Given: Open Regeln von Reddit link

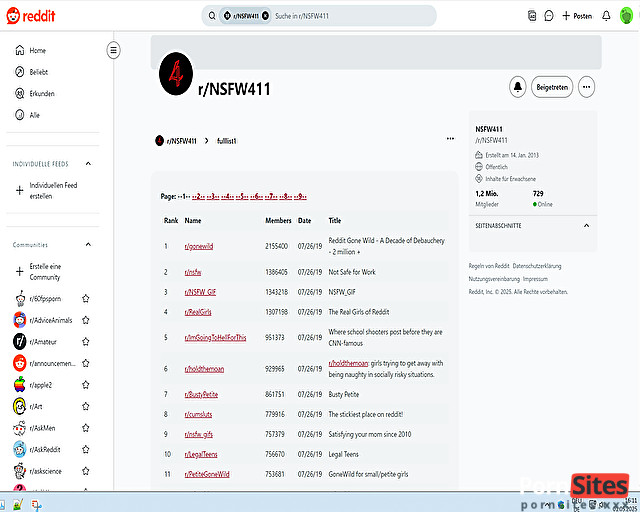Looking at the screenshot, I should tap(489, 266).
